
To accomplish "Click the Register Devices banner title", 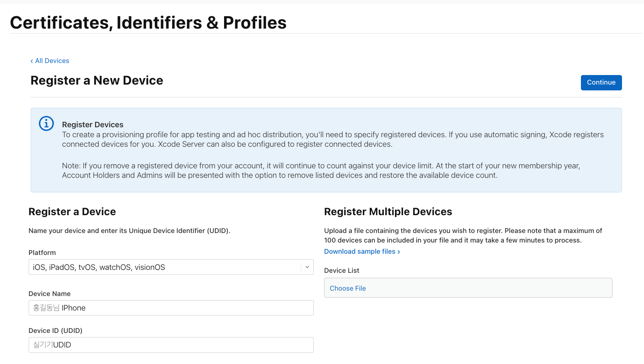I will 93,125.
